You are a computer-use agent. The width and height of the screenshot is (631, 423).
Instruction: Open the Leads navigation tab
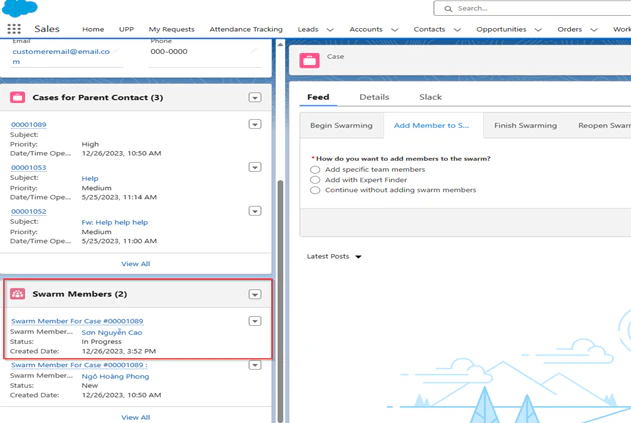tap(308, 29)
